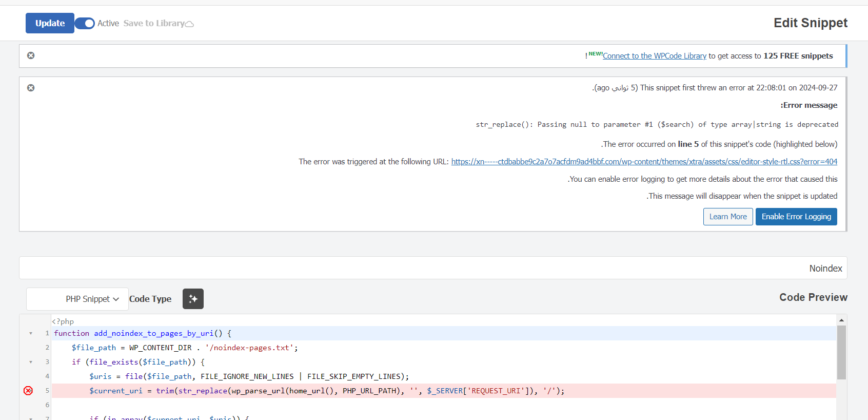This screenshot has width=868, height=420.
Task: Collapse the function fold arrow on line 1
Action: click(31, 333)
